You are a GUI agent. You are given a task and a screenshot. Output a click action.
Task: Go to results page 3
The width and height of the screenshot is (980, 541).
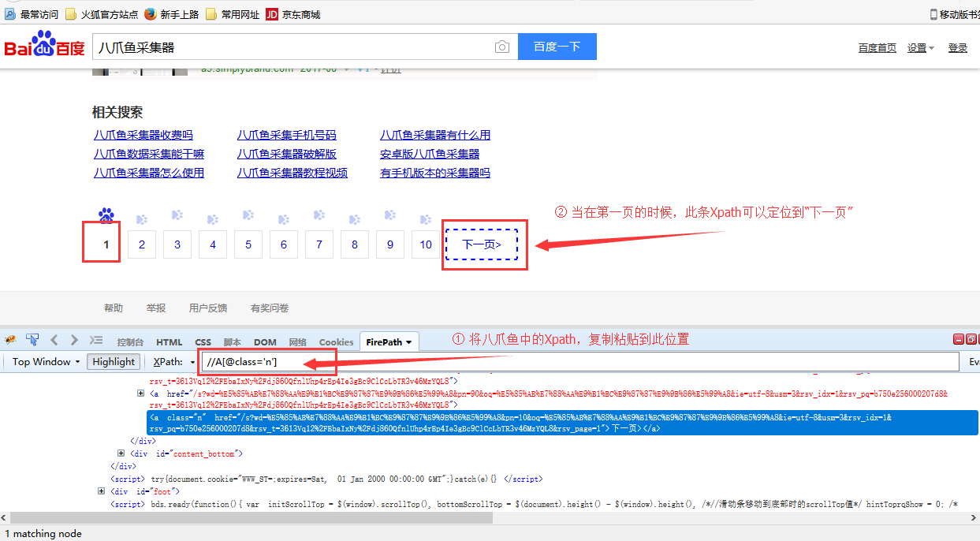tap(177, 244)
